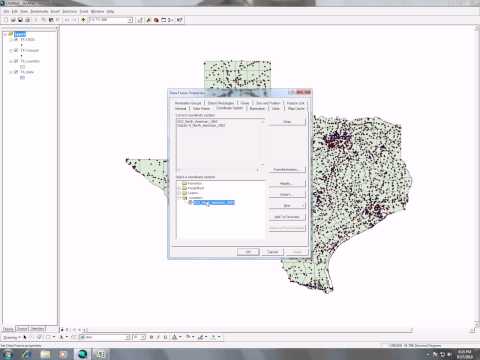
Task: Collapse the Layers data frame in contents
Action: point(5,34)
